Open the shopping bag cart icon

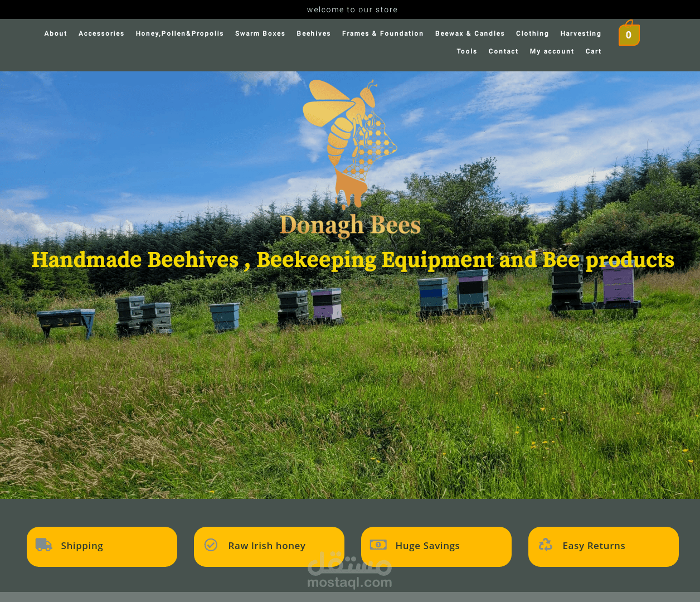[x=629, y=33]
